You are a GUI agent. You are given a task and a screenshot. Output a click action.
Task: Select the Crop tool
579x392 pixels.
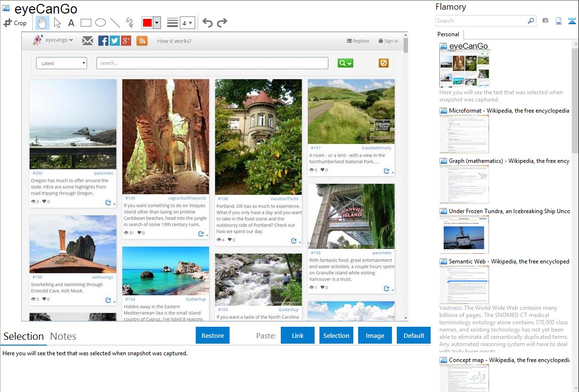[15, 23]
